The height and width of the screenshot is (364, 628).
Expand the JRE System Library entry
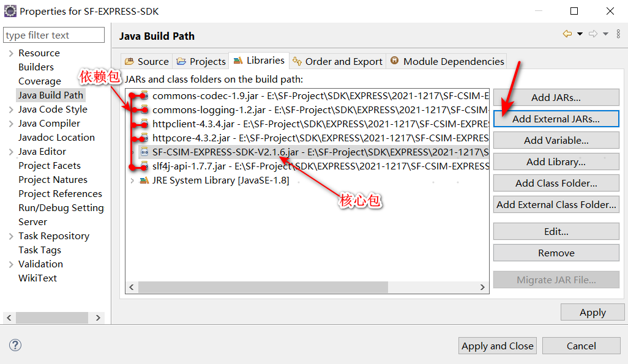pyautogui.click(x=132, y=180)
